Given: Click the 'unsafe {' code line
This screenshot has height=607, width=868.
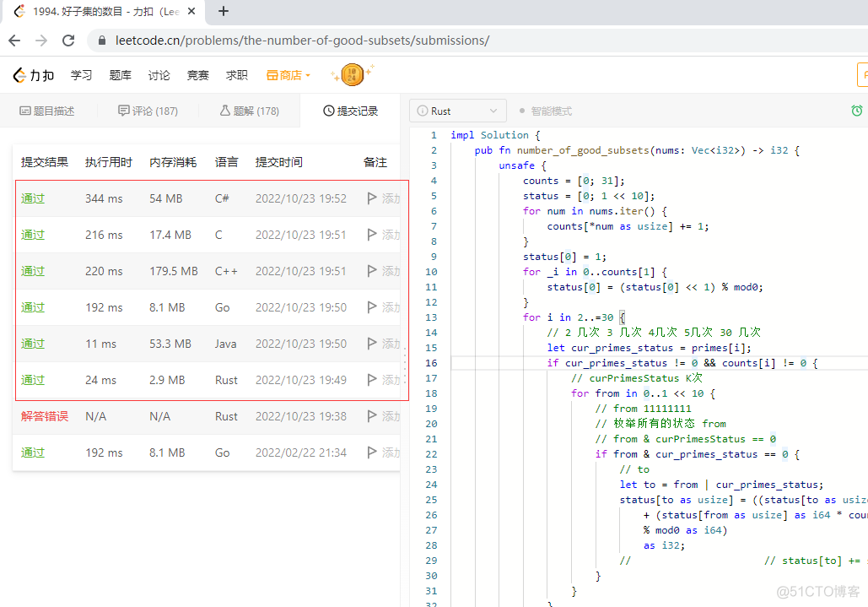Looking at the screenshot, I should [522, 165].
